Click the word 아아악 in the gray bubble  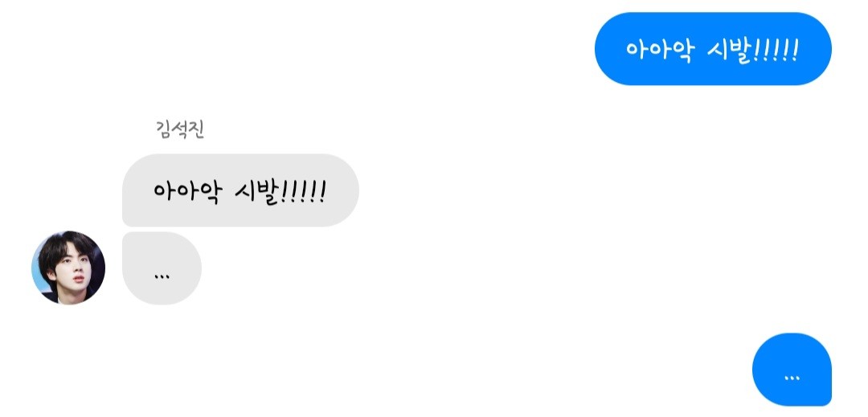pyautogui.click(x=187, y=192)
